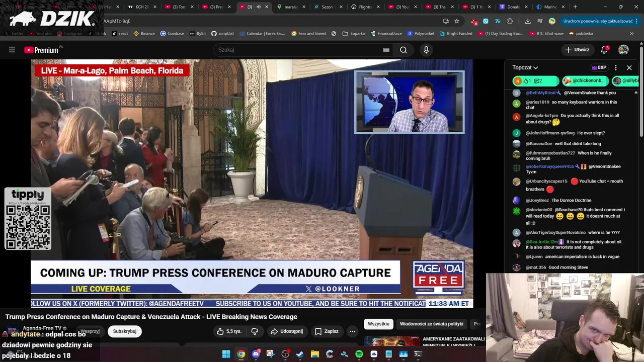
Task: Open YouTube notifications bell
Action: (604, 50)
